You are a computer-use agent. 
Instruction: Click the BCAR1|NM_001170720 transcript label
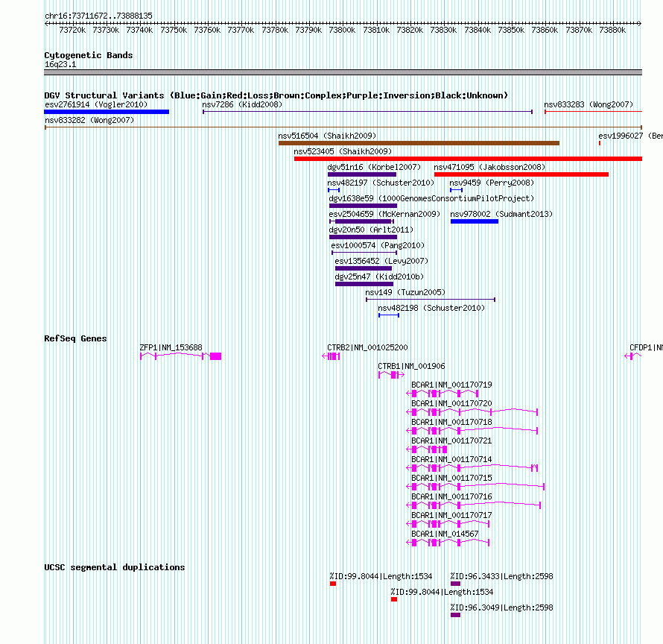coord(451,403)
